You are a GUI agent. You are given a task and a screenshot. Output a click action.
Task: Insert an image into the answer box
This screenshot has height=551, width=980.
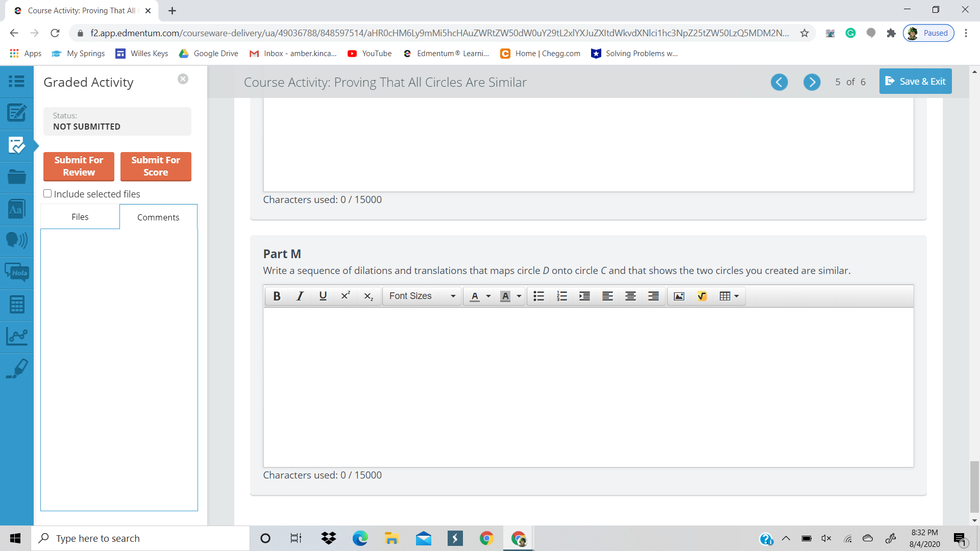point(679,296)
